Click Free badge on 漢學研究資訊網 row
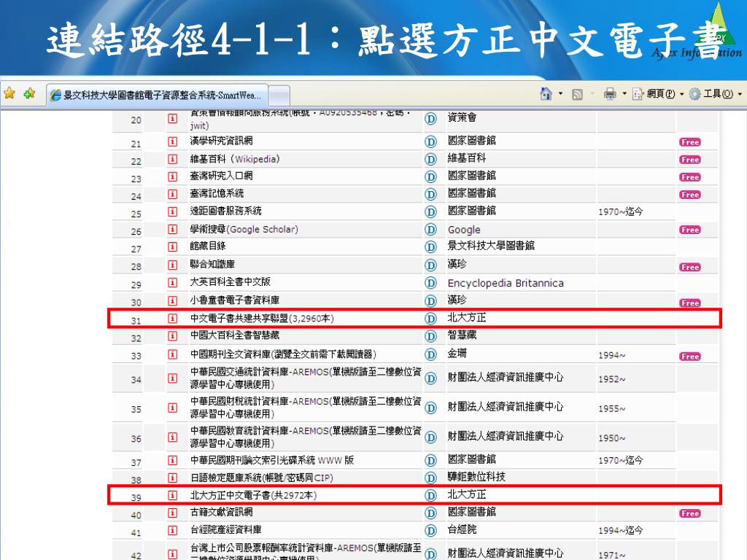 click(690, 142)
